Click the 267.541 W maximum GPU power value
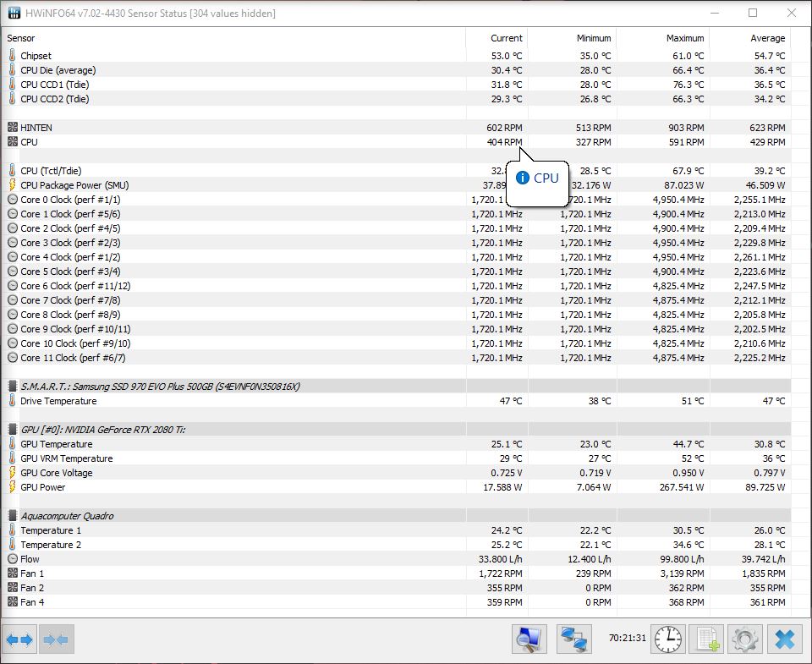Image resolution: width=812 pixels, height=664 pixels. 682,487
